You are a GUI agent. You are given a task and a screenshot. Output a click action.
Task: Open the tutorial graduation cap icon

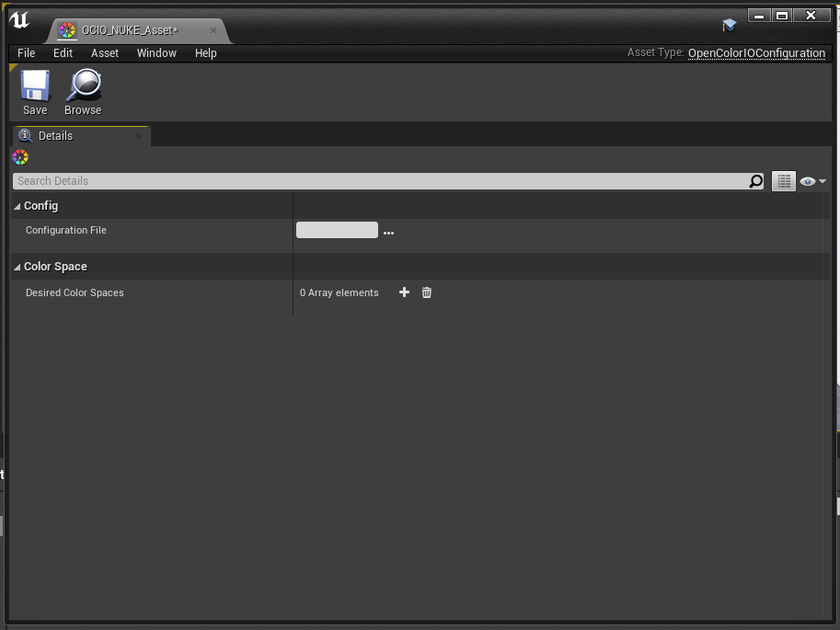tap(729, 25)
